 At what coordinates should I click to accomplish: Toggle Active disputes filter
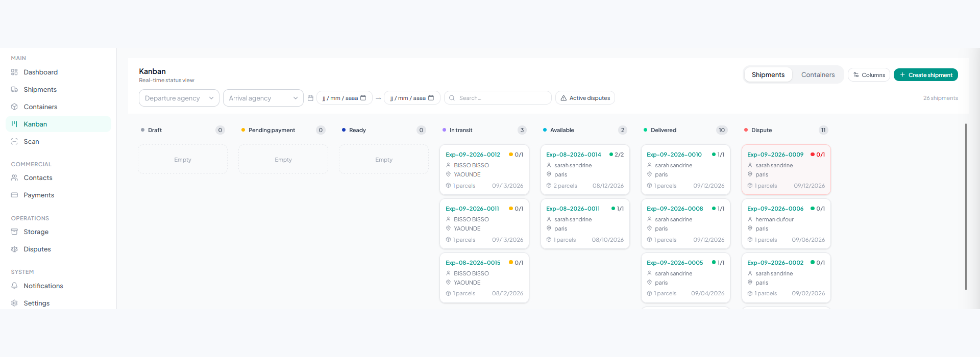[585, 98]
